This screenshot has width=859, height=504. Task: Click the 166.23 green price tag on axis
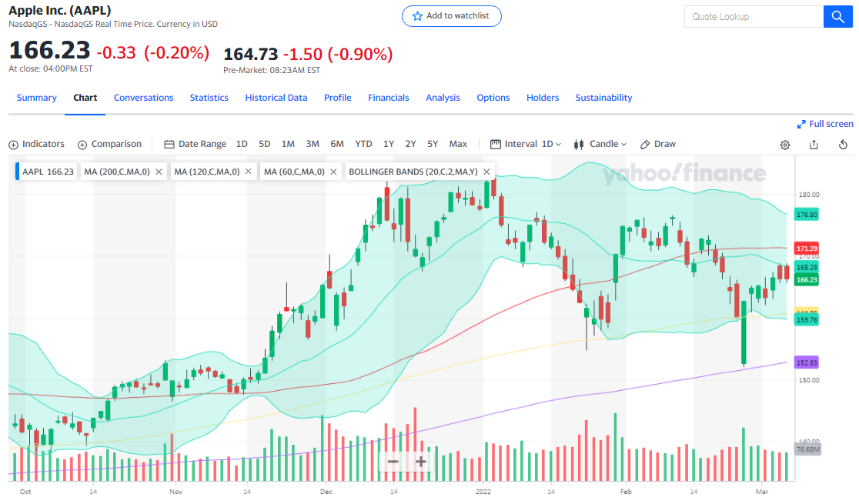[807, 279]
